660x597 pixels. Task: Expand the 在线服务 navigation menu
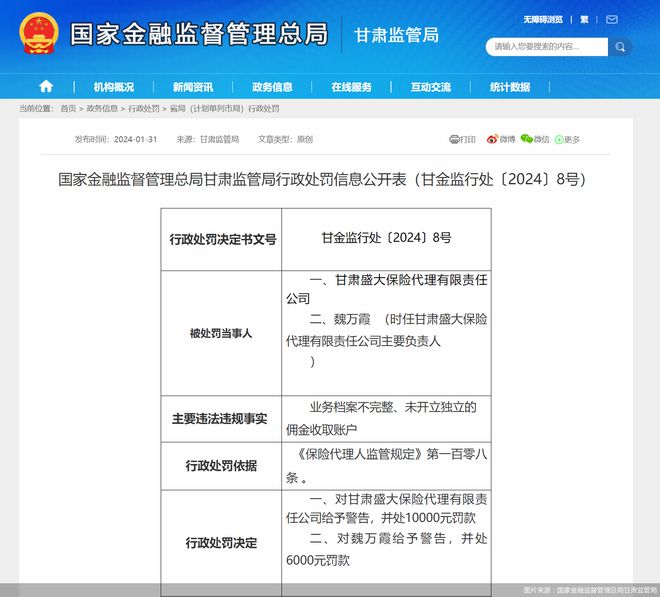tap(351, 87)
